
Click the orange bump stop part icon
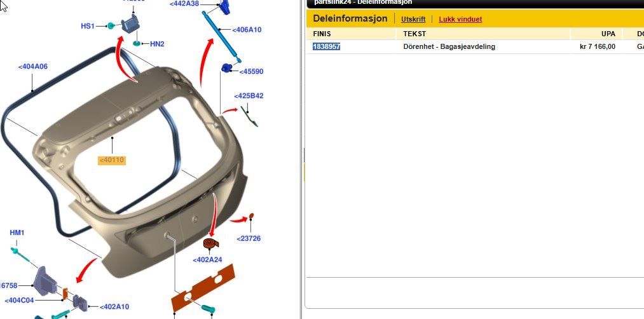click(x=210, y=243)
